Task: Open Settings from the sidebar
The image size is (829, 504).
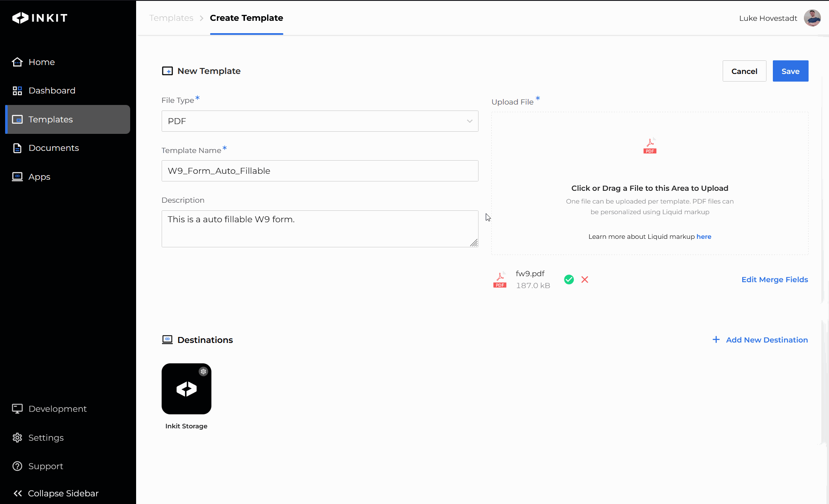Action: (46, 438)
